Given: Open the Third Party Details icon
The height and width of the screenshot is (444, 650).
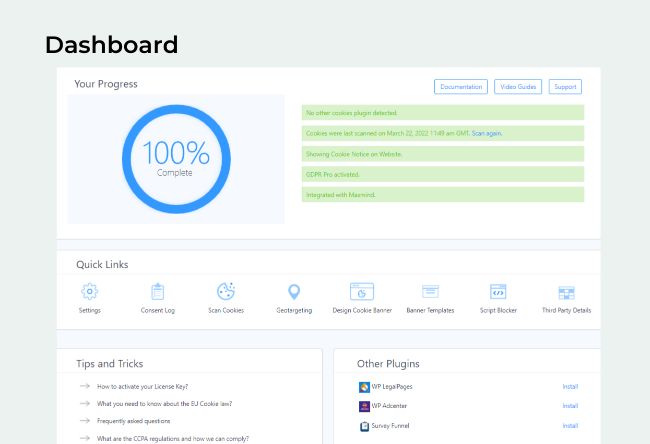Looking at the screenshot, I should [566, 293].
